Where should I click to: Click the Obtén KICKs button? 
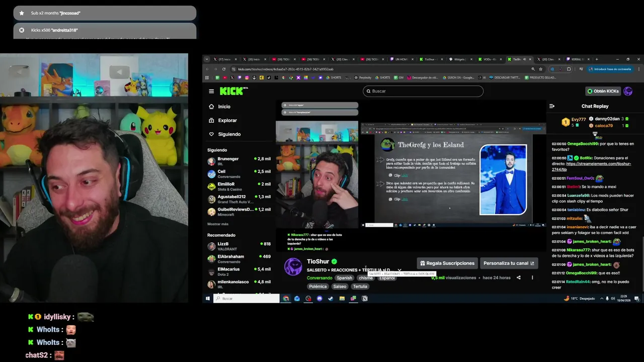(603, 91)
